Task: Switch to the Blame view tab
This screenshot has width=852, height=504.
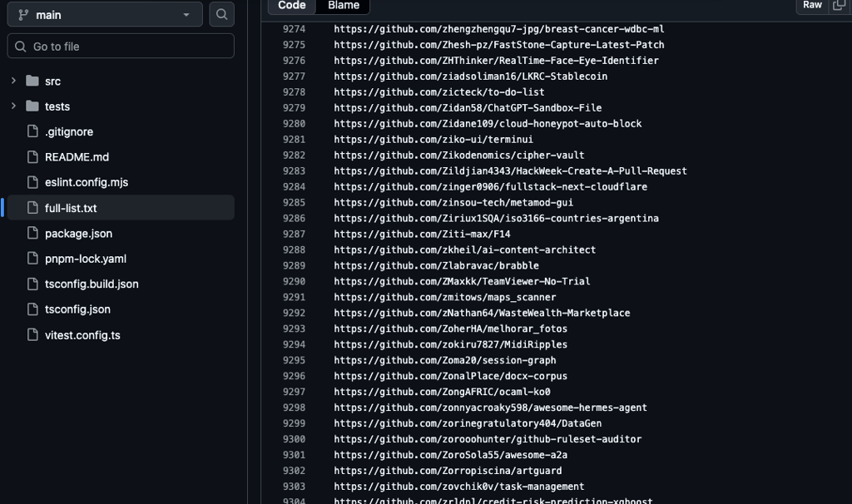Action: [344, 6]
